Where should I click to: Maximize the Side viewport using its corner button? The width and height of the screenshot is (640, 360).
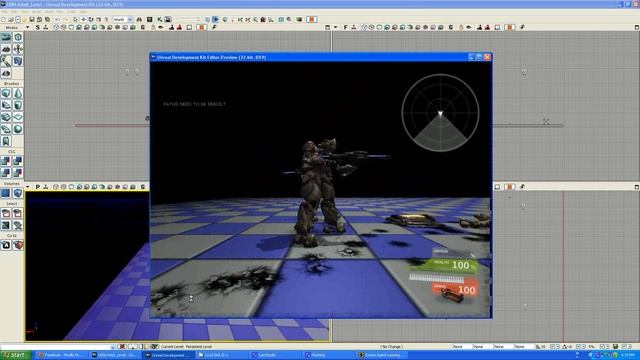[327, 27]
